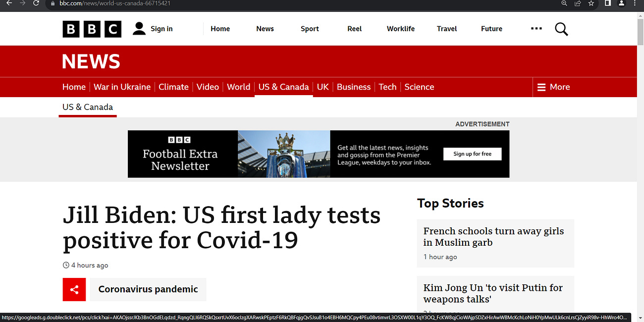The image size is (644, 322).
Task: Select Video section
Action: (x=208, y=87)
